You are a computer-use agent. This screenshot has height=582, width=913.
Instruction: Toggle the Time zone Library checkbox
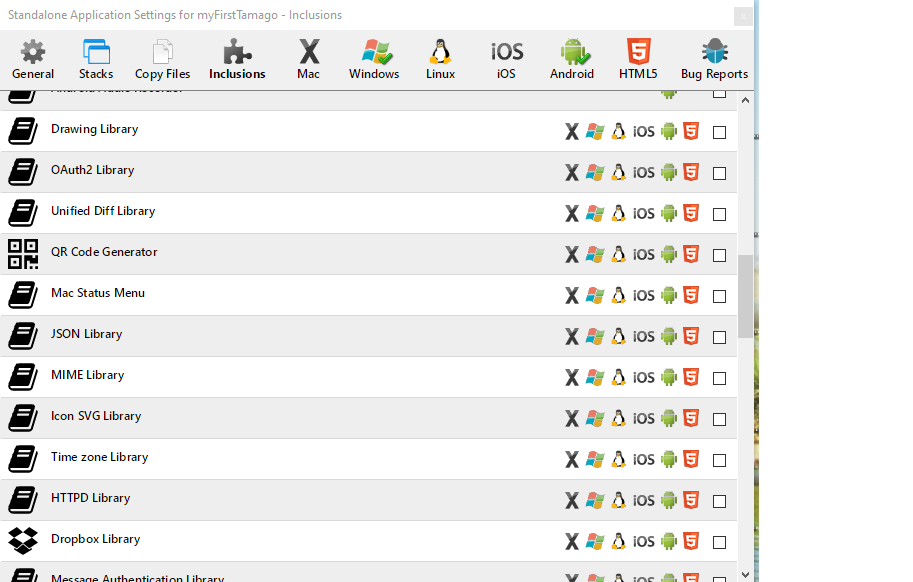(x=720, y=461)
